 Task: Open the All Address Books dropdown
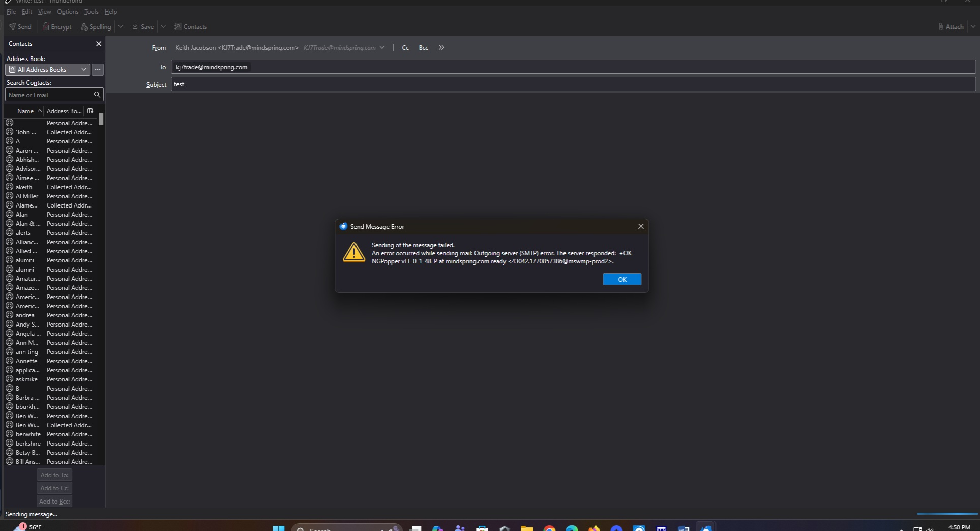(x=47, y=69)
